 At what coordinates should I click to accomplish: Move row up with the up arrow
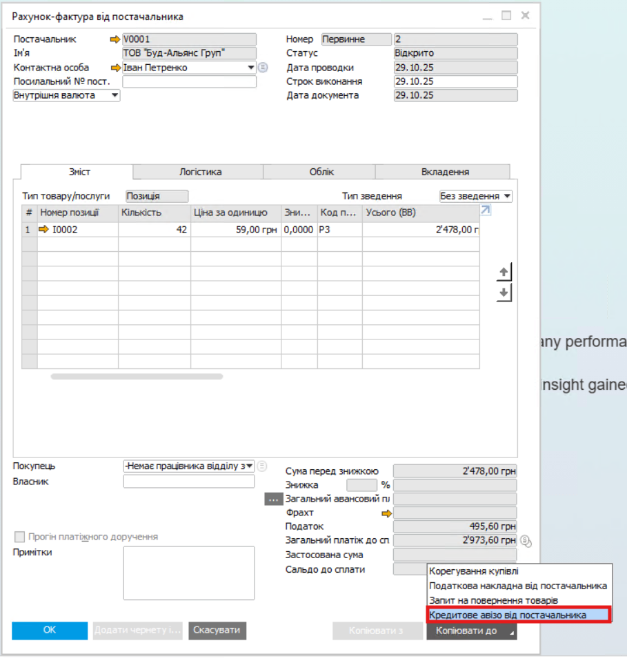point(504,272)
